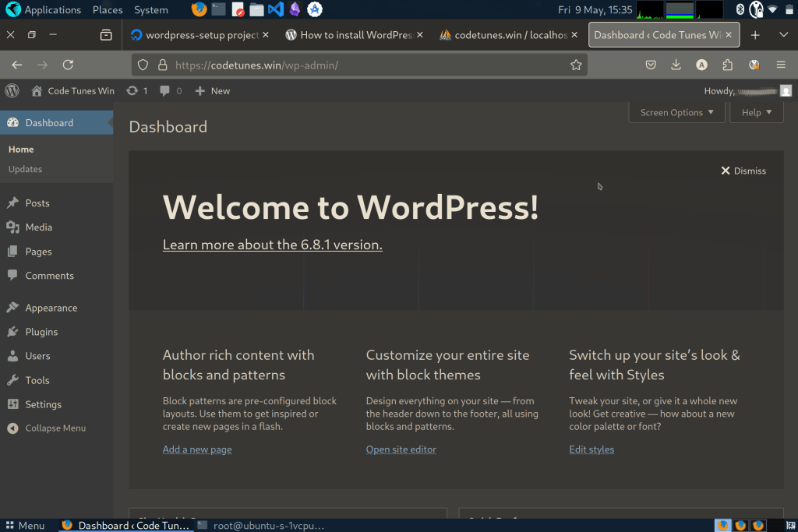Close the Dashboard ‹ Code Tunes Win tab

pyautogui.click(x=729, y=34)
